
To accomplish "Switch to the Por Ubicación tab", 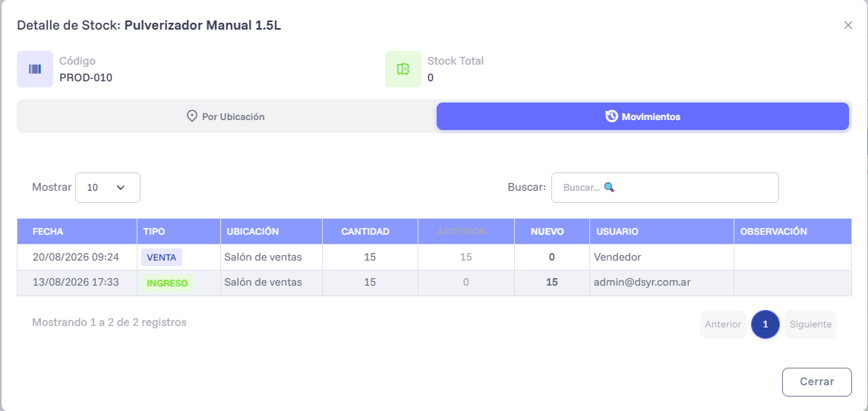I will pyautogui.click(x=226, y=116).
